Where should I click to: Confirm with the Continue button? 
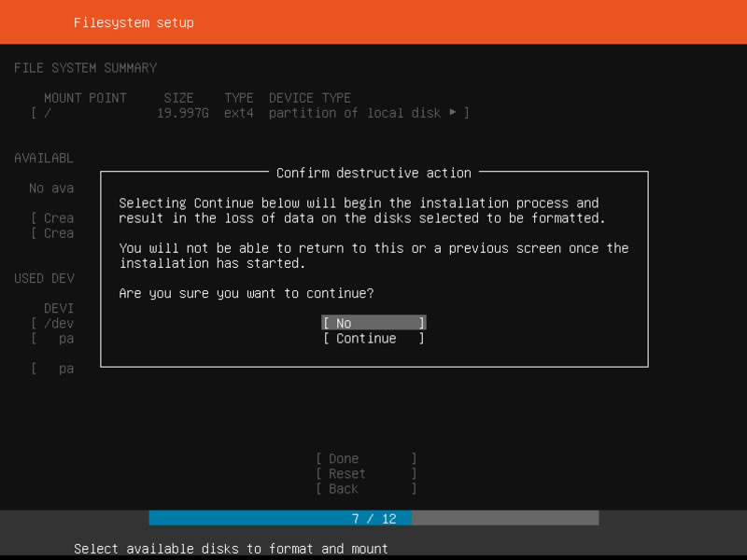point(373,338)
